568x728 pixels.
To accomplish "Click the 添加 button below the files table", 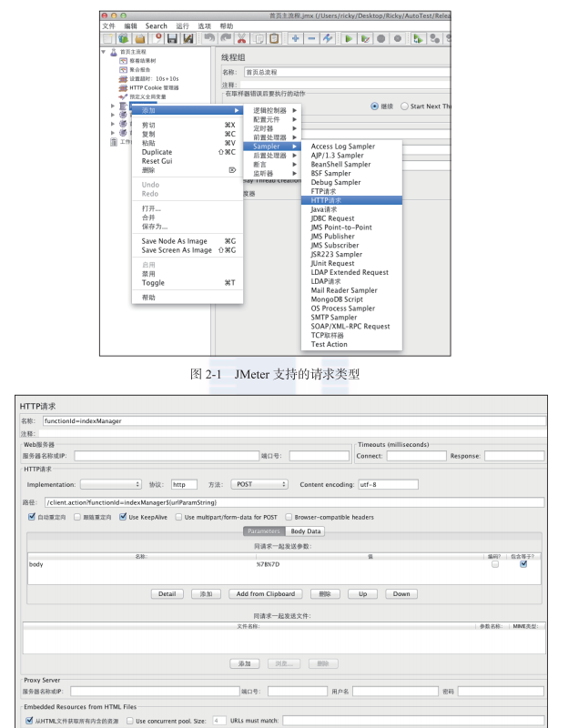I will tap(245, 663).
